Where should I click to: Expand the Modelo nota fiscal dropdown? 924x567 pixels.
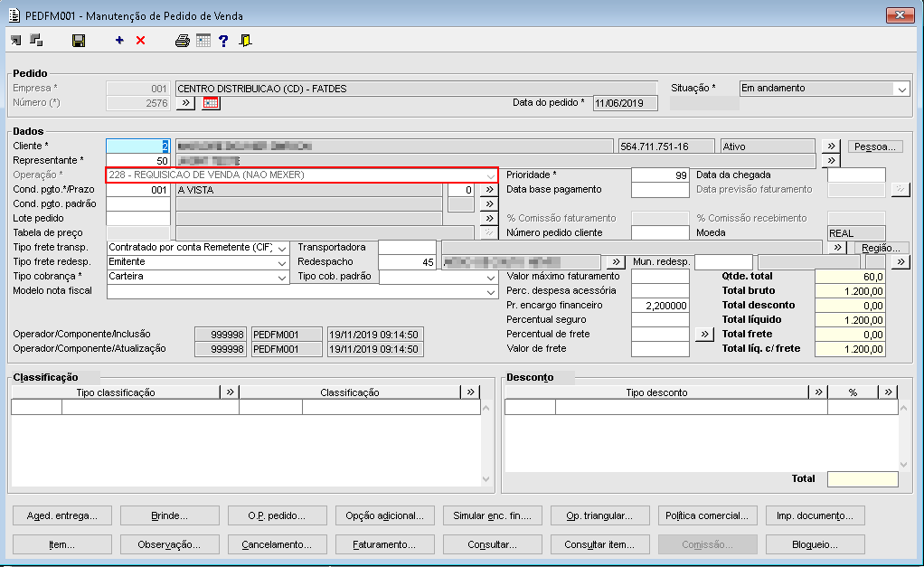[x=490, y=291]
